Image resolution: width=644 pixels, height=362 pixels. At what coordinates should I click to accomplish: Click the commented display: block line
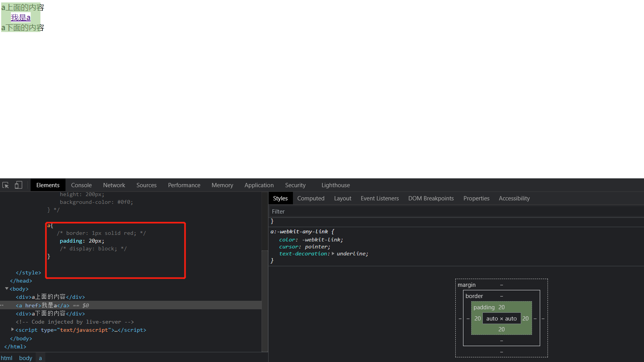click(93, 248)
